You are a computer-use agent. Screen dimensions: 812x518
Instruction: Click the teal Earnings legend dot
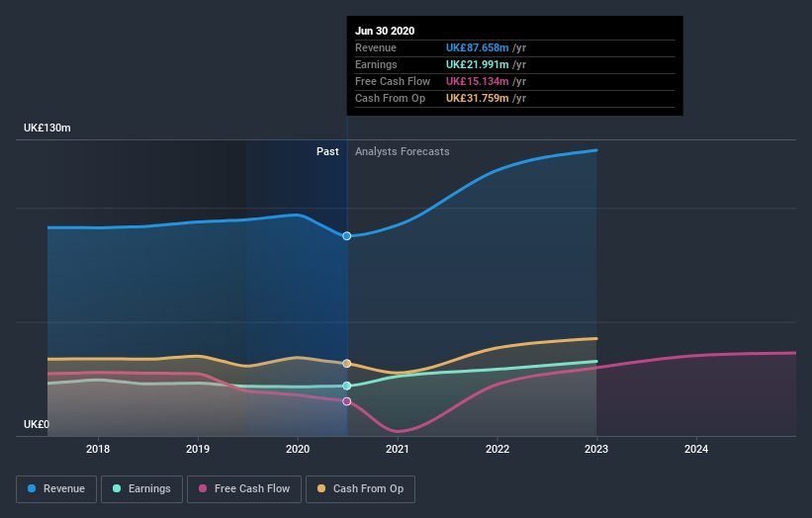tap(117, 488)
